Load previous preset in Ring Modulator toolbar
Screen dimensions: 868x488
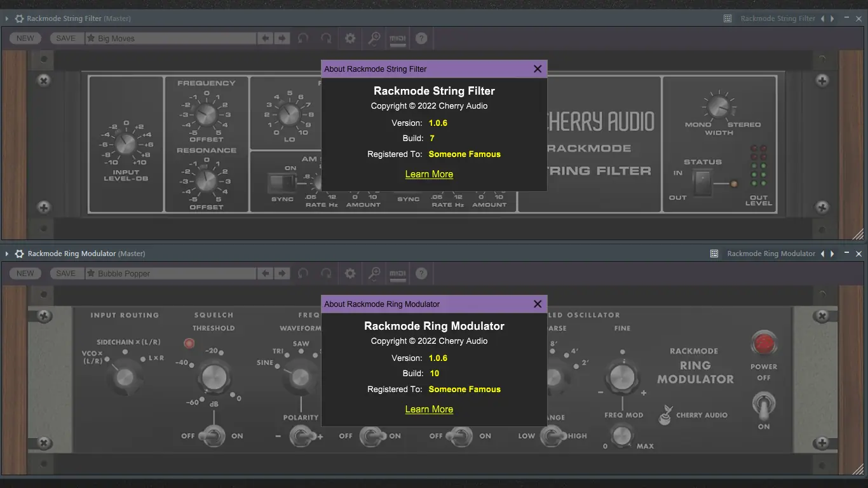tap(266, 273)
